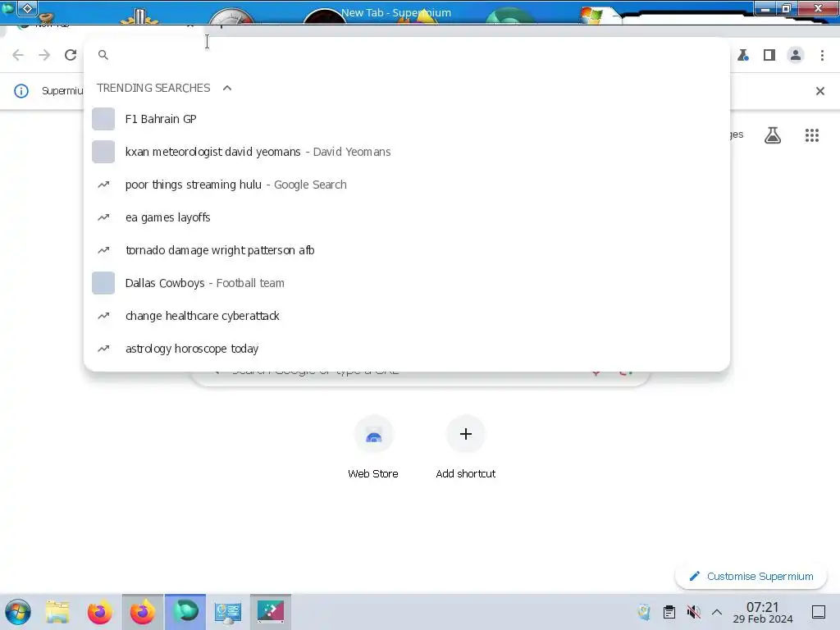Toggle the side panel button
This screenshot has width=840, height=630.
(x=769, y=55)
